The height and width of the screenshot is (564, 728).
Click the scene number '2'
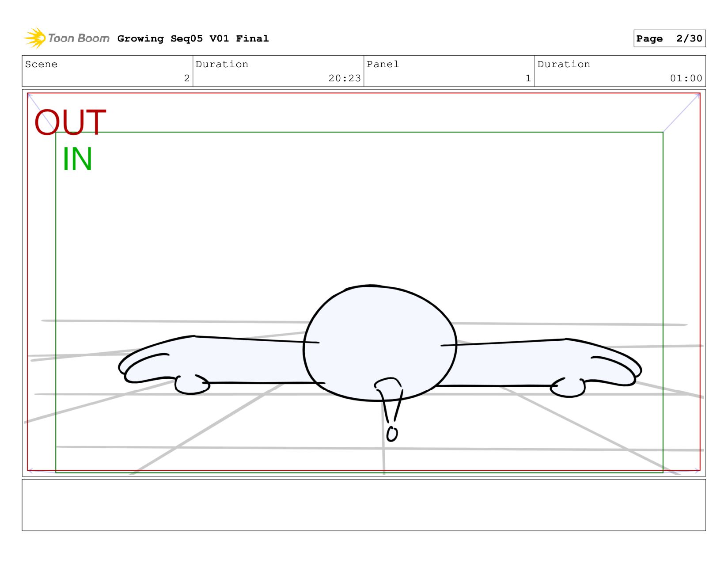(x=187, y=78)
